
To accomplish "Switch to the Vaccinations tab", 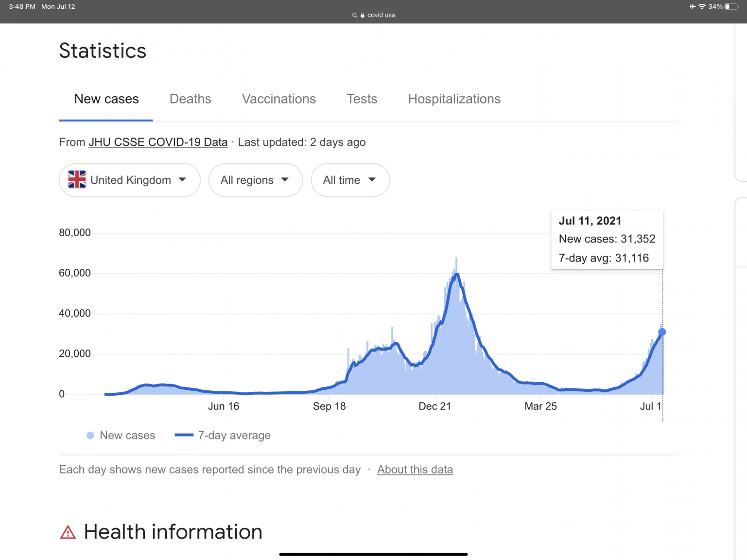I will point(278,99).
